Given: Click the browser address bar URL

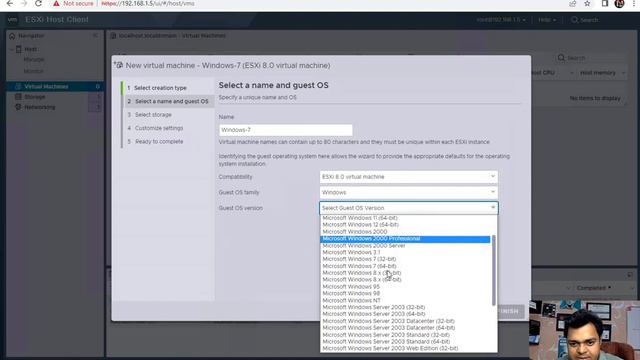Looking at the screenshot, I should pos(148,4).
